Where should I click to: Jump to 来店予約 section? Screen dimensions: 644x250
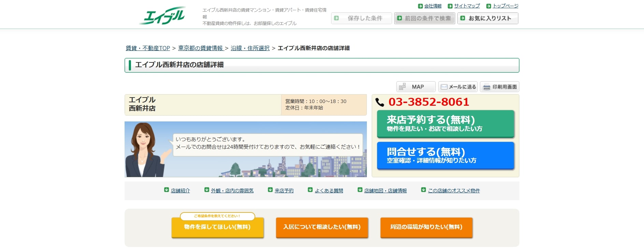(x=284, y=191)
